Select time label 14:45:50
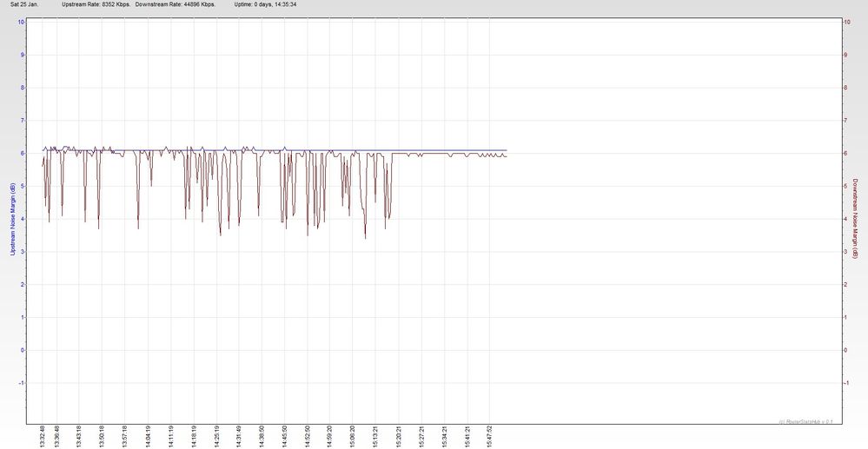The width and height of the screenshot is (868, 449). tap(284, 436)
